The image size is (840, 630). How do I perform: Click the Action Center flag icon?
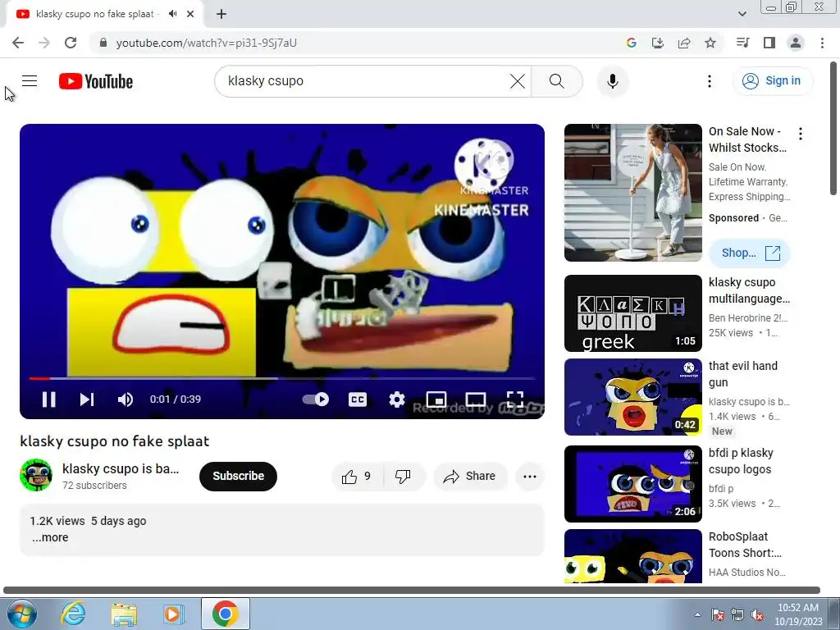click(718, 614)
